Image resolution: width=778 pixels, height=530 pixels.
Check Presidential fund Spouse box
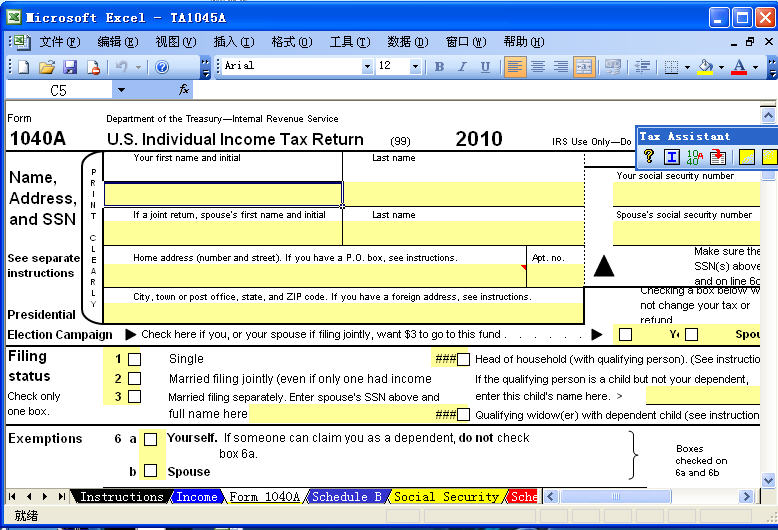click(692, 334)
